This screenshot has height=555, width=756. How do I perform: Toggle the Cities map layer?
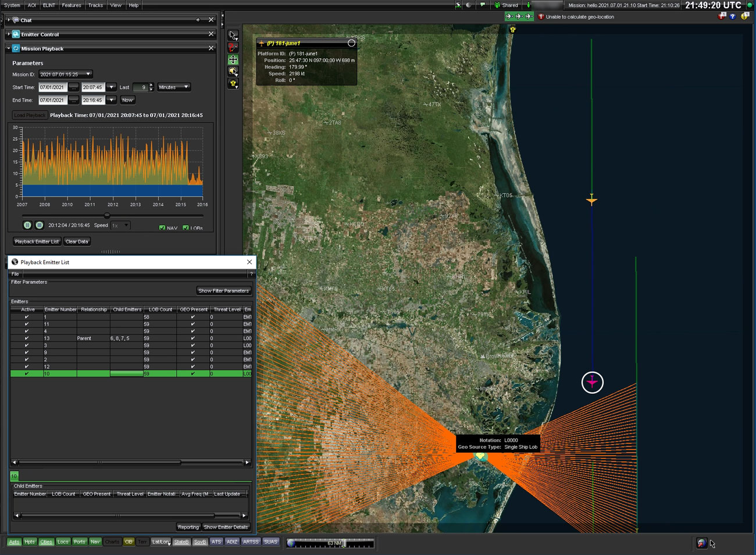[x=46, y=542]
